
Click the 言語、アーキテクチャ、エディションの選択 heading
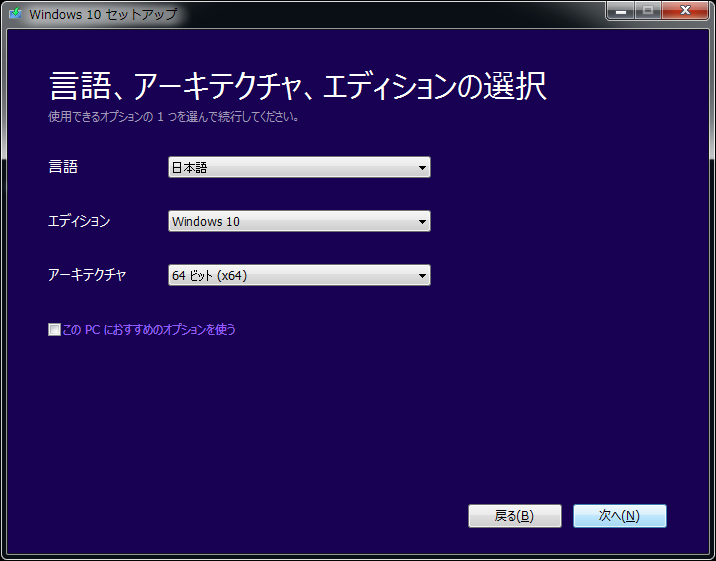tap(297, 85)
